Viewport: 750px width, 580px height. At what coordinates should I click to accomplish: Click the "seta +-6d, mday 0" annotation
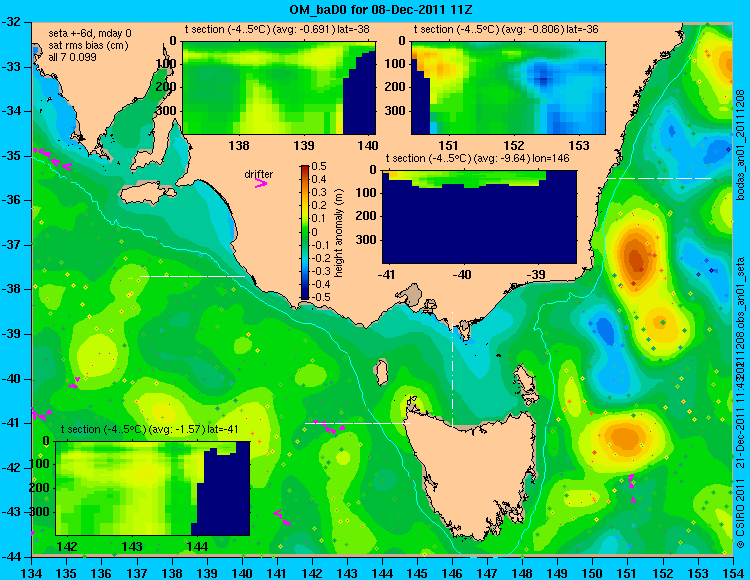click(90, 34)
